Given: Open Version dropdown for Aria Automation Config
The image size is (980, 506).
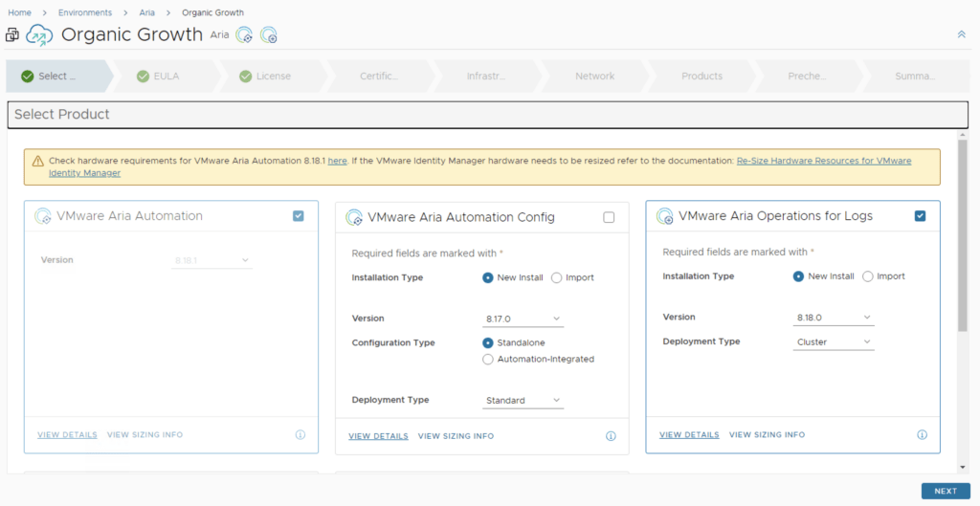Looking at the screenshot, I should pyautogui.click(x=523, y=319).
